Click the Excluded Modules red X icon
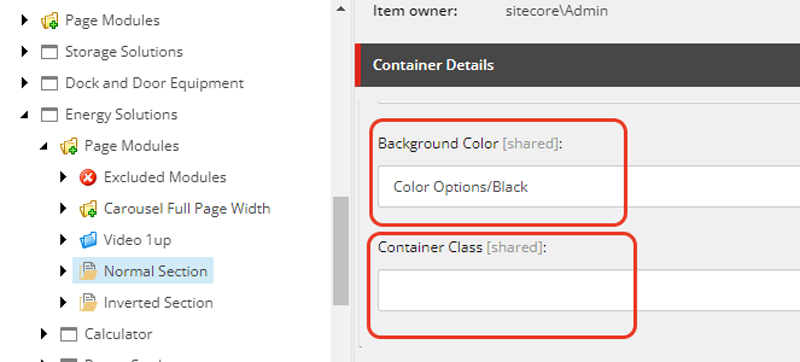Screen dimensions: 800x362 (88, 177)
